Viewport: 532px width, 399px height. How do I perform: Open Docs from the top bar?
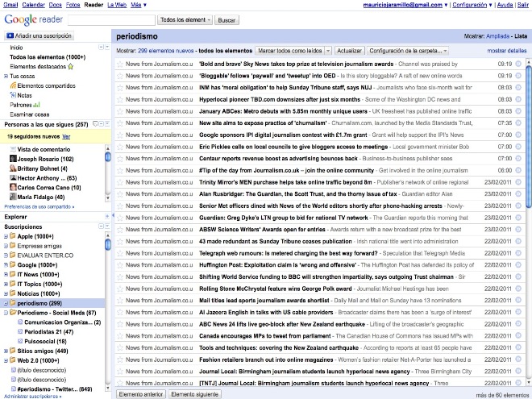[x=56, y=5]
